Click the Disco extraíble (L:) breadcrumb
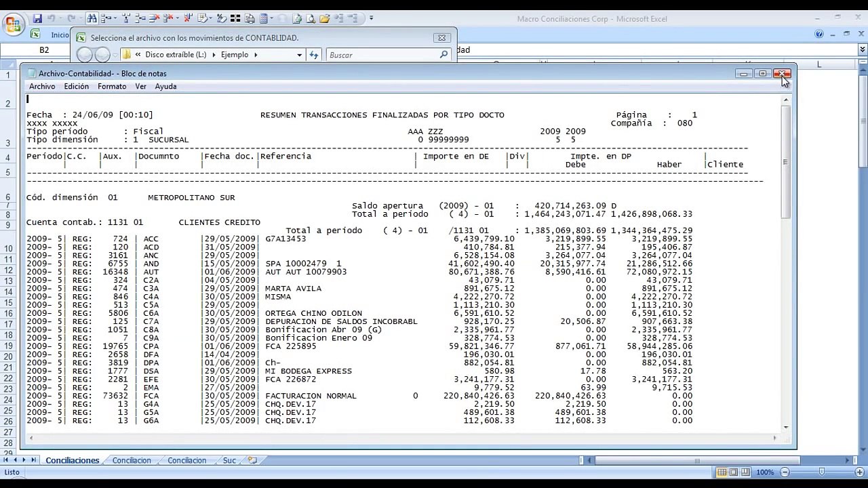The width and height of the screenshot is (868, 488). pos(176,55)
